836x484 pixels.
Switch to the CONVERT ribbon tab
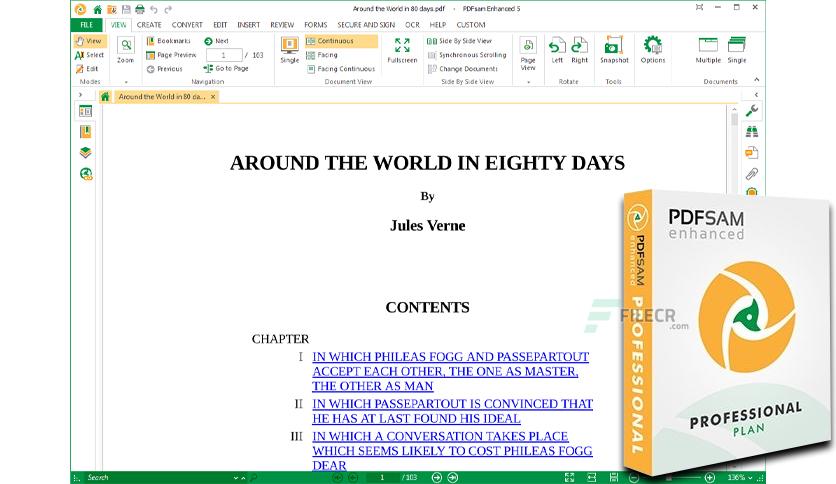(187, 25)
